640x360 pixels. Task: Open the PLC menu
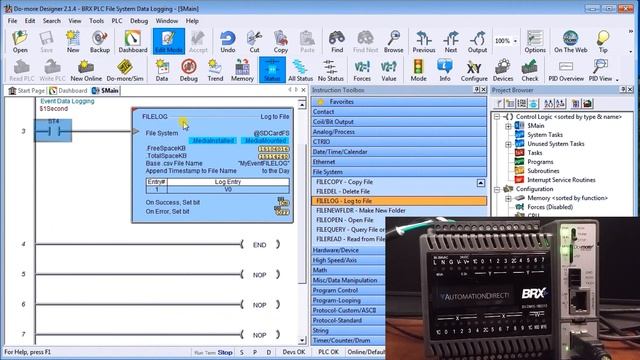117,21
